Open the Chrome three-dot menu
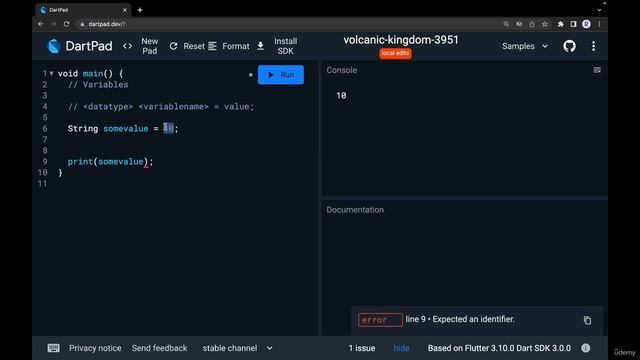Image resolution: width=640 pixels, height=360 pixels. click(x=599, y=24)
